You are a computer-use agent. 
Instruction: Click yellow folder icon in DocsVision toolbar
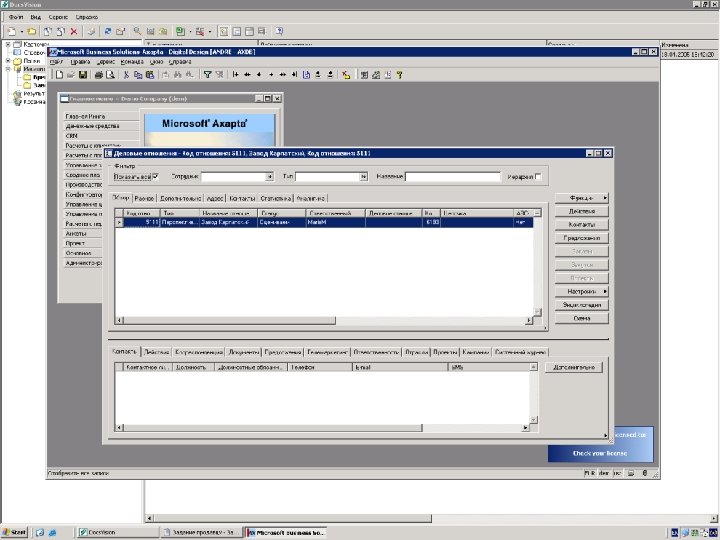click(32, 31)
